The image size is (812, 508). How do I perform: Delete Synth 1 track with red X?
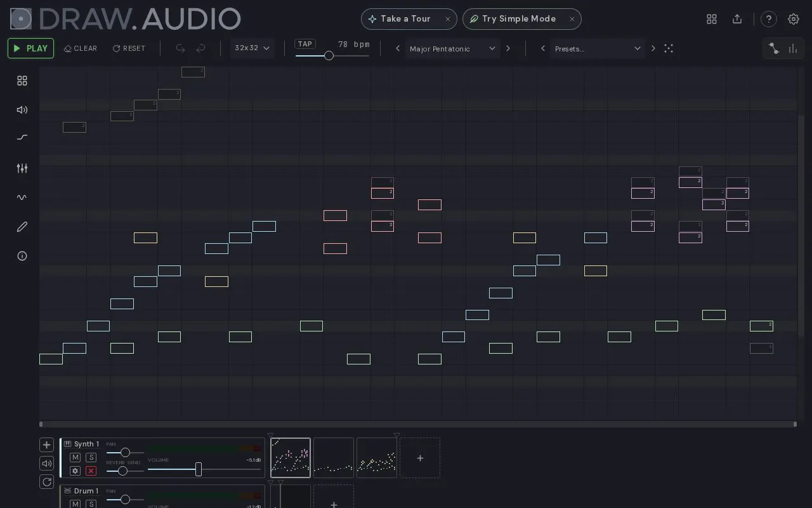click(91, 471)
